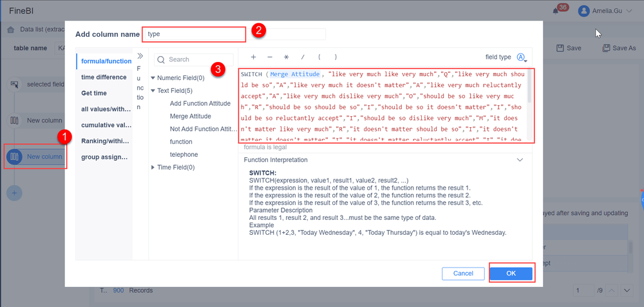Cancel the add column dialog

tap(463, 273)
